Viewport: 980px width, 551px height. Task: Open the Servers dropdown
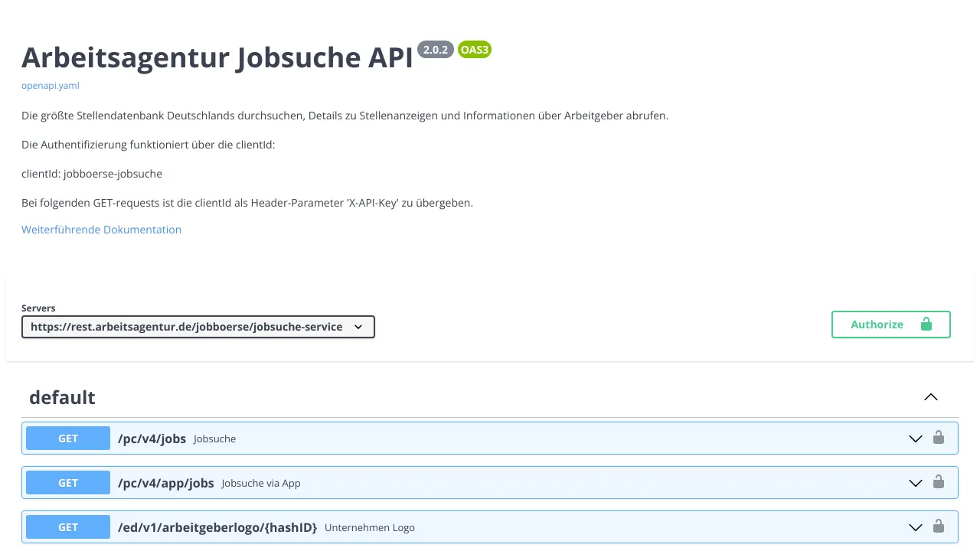[x=198, y=327]
